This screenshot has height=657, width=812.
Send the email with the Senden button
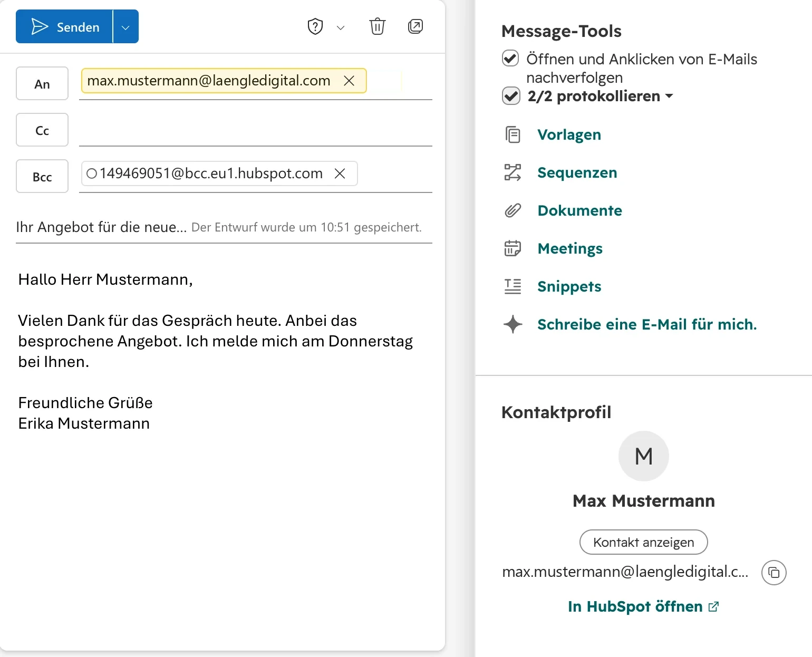point(64,26)
